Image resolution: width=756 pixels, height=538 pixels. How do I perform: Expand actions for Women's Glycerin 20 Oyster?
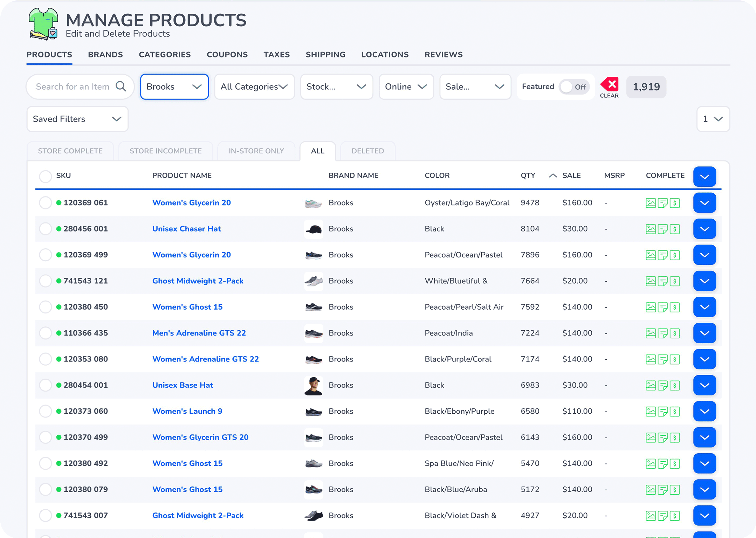[705, 203]
